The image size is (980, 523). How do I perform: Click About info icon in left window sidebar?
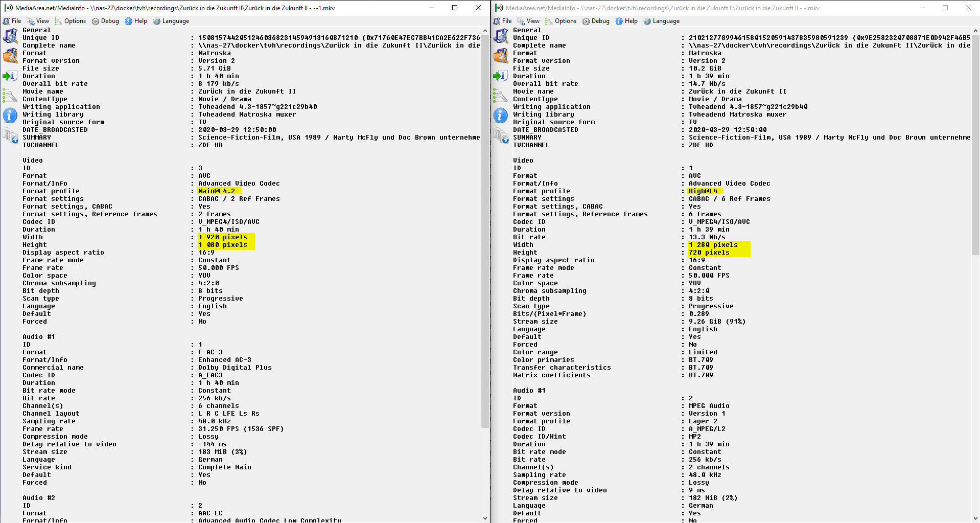[10, 116]
